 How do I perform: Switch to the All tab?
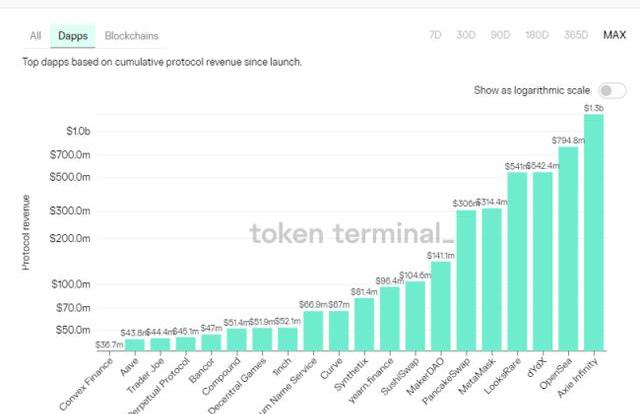36,35
